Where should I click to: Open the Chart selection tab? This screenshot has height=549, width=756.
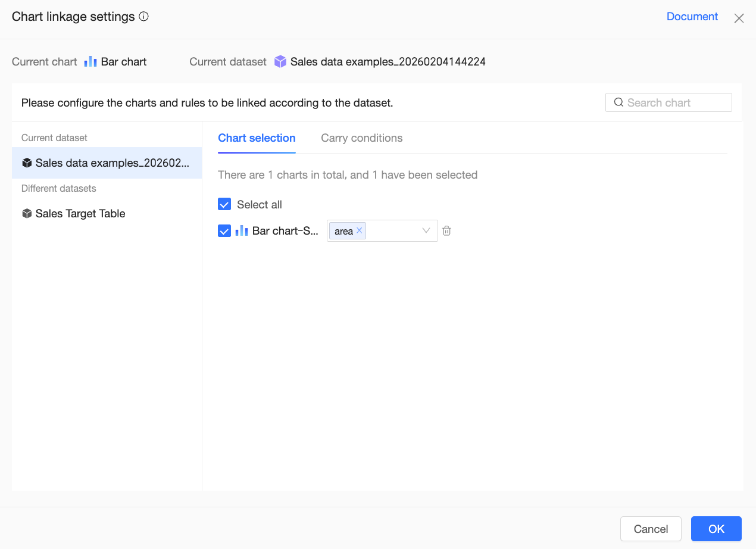(x=257, y=138)
